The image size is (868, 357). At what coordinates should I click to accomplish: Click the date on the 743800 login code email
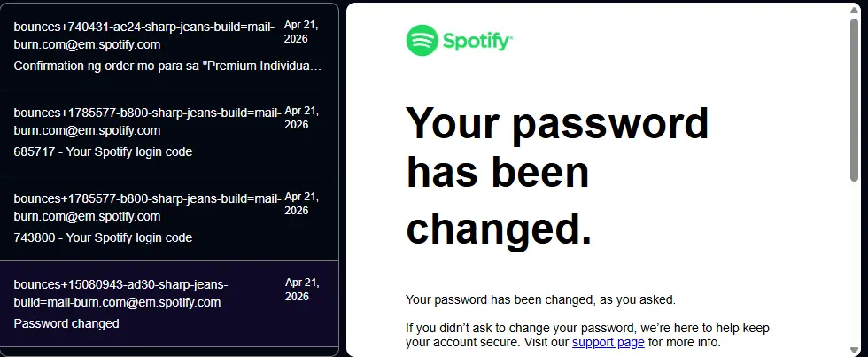[x=302, y=203]
